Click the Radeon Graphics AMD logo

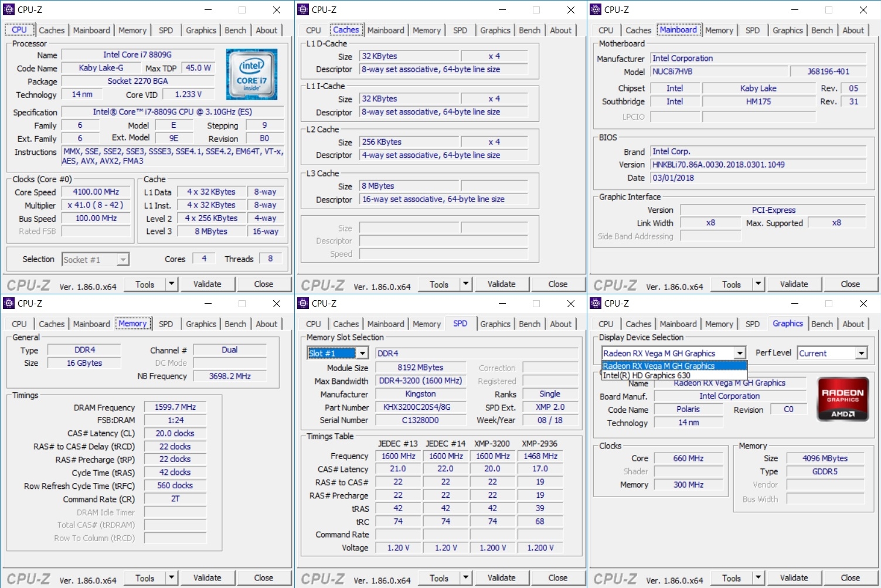[x=842, y=399]
